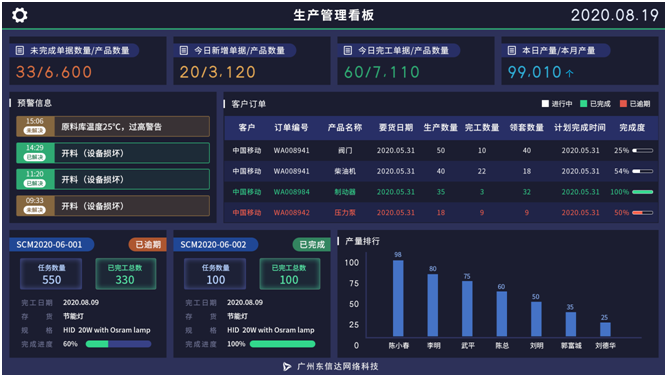667x377 pixels.
Task: Click 陈总's bar showing 60
Action: (x=502, y=314)
